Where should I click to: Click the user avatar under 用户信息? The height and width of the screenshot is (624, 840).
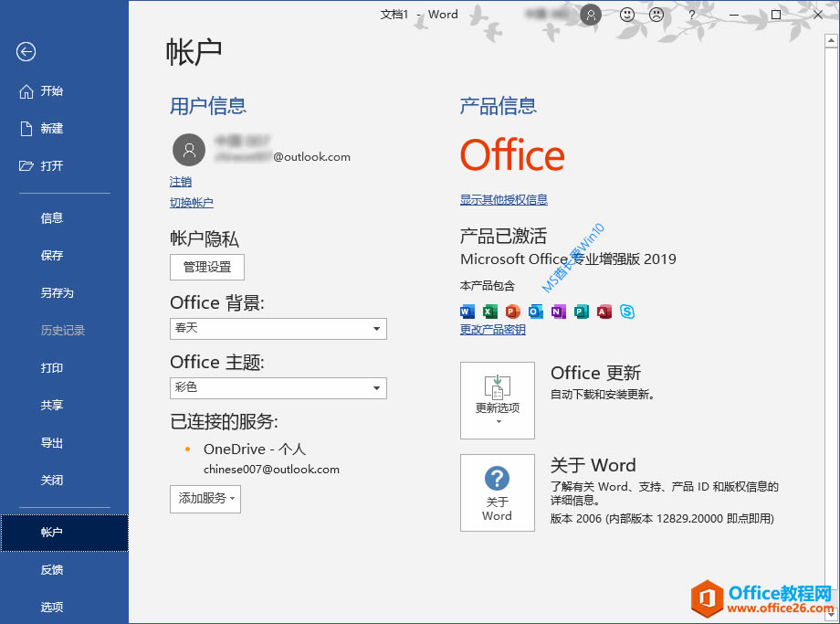189,150
